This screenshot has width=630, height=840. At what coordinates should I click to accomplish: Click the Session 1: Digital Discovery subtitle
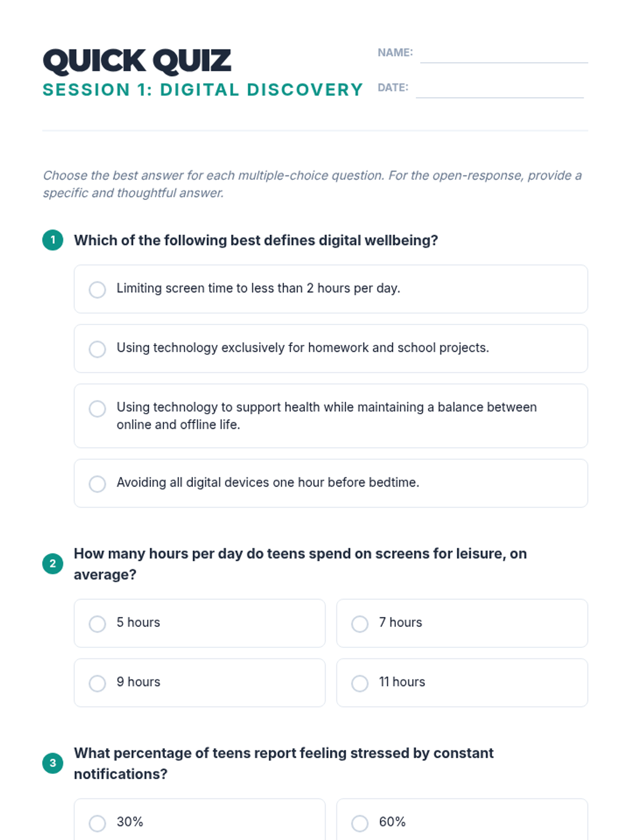coord(203,90)
